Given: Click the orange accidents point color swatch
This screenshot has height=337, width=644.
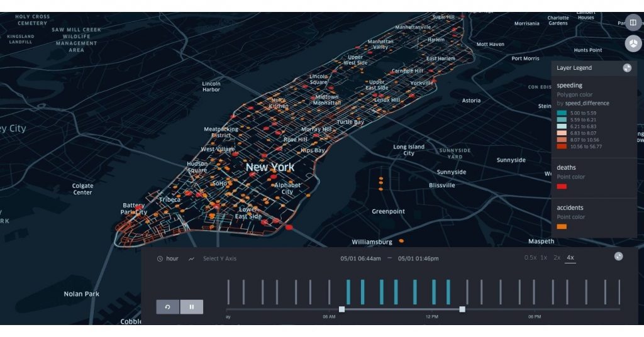Looking at the screenshot, I should click(x=562, y=226).
